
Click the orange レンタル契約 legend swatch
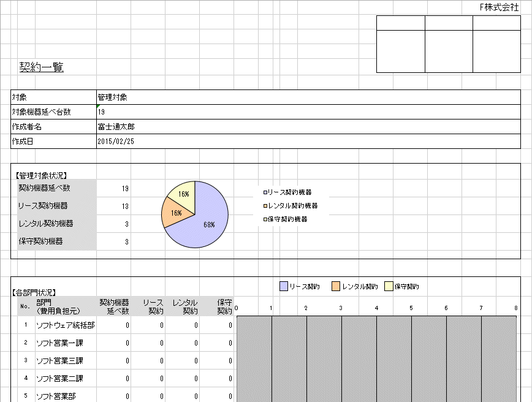tap(336, 286)
